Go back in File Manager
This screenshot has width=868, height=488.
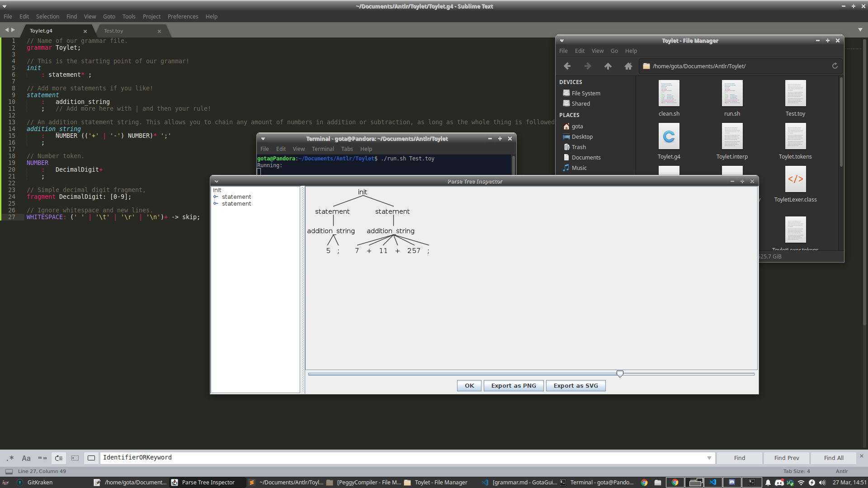567,66
